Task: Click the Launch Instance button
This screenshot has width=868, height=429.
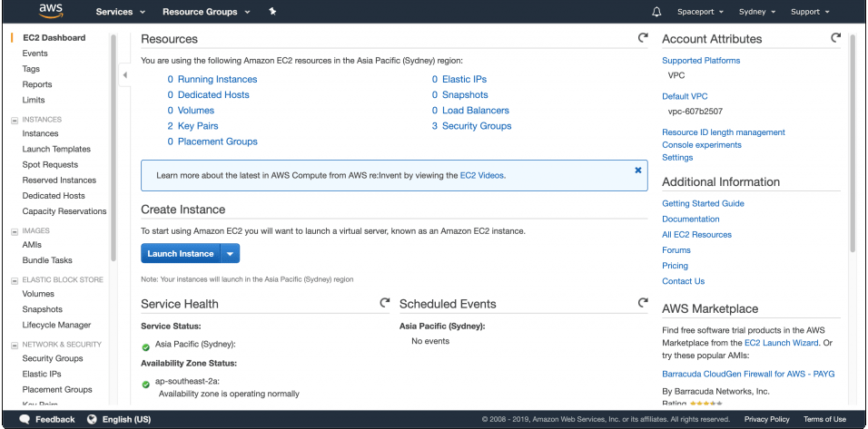Action: 181,253
